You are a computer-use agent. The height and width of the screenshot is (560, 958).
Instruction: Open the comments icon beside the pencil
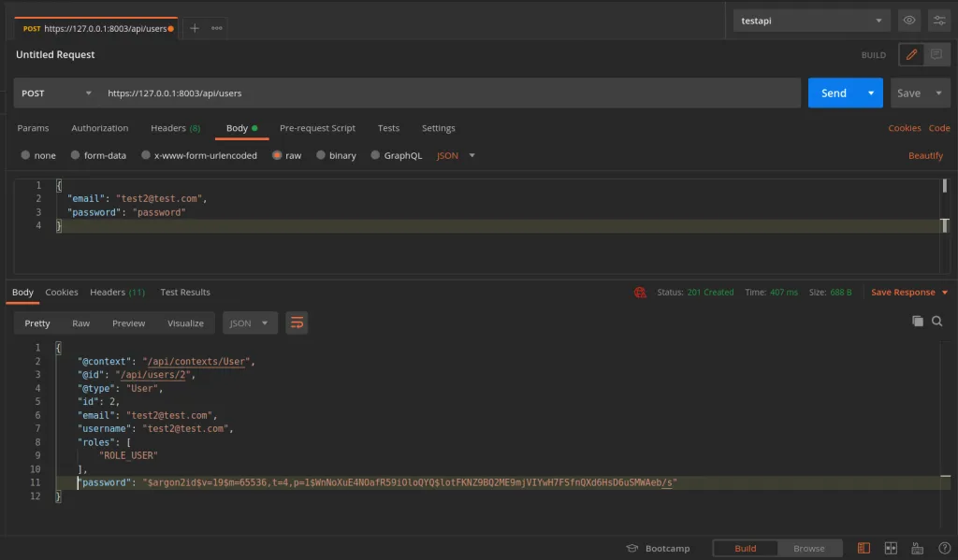coord(936,55)
